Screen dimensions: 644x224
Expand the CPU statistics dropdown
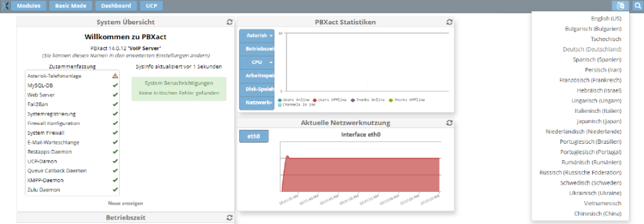point(256,62)
